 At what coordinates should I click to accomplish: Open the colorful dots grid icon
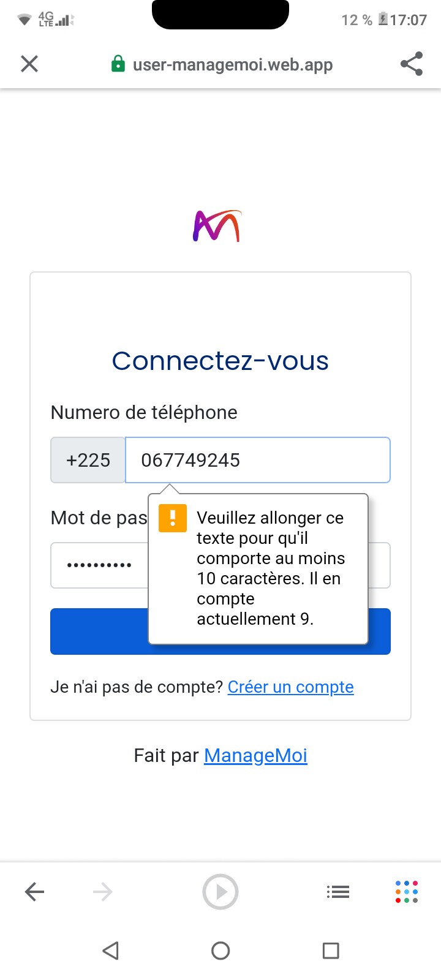[407, 892]
